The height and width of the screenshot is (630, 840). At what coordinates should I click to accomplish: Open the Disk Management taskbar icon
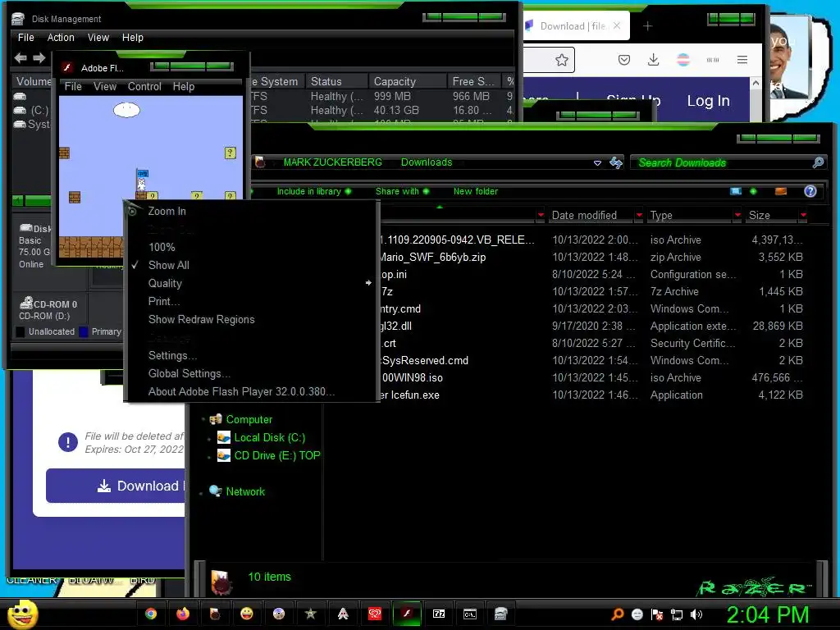[x=501, y=614]
